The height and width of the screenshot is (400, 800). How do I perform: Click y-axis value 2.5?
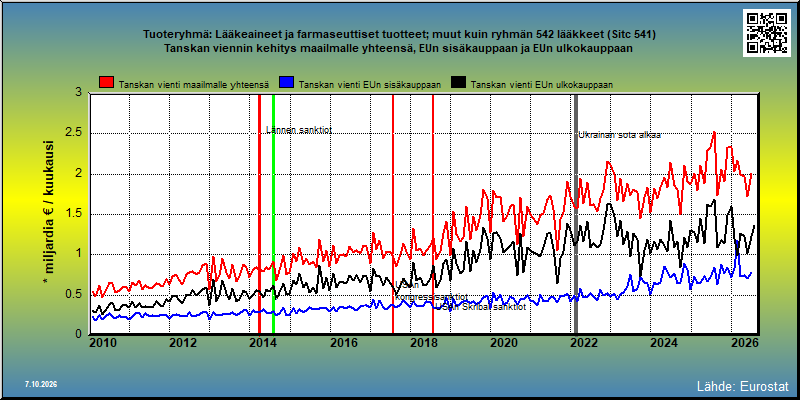[74, 133]
